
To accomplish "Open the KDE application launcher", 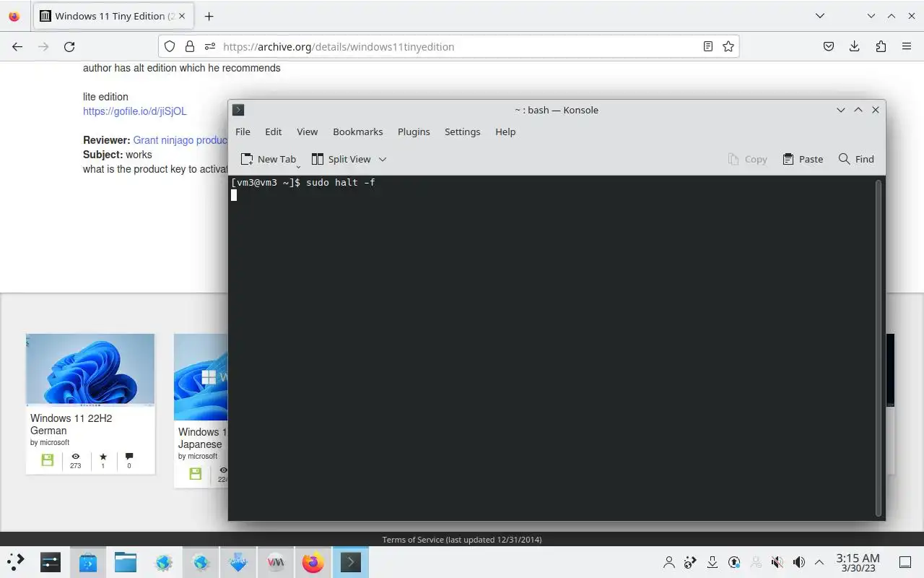I will pyautogui.click(x=16, y=562).
